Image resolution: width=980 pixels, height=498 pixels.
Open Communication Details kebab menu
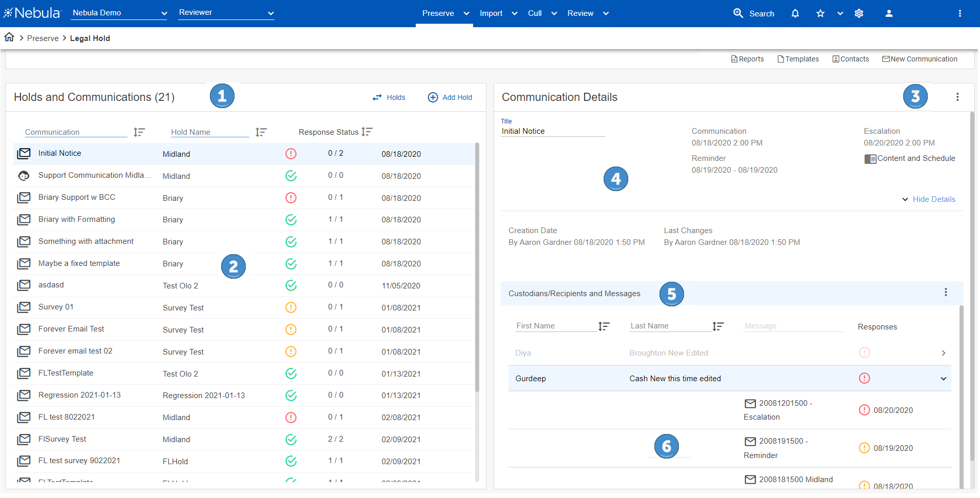pos(957,97)
